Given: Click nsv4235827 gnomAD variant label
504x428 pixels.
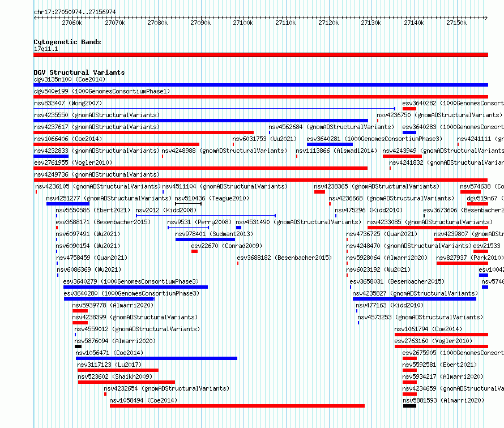Looking at the screenshot, I should (415, 293).
